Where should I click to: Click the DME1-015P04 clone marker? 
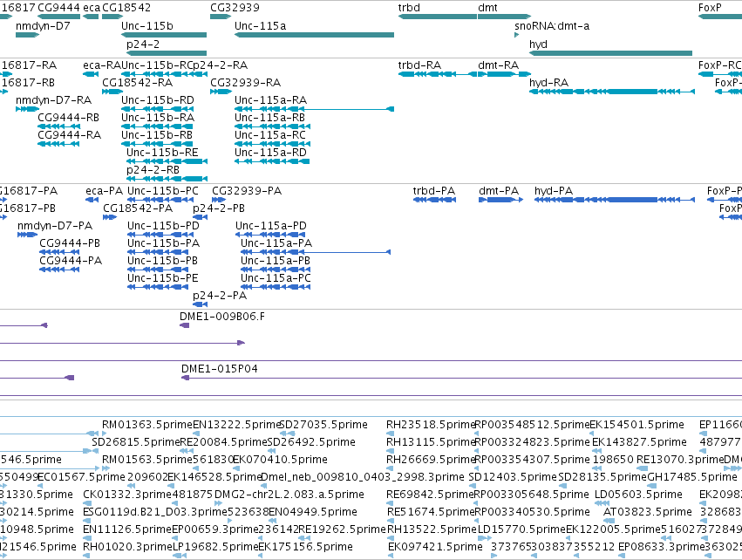click(461, 378)
